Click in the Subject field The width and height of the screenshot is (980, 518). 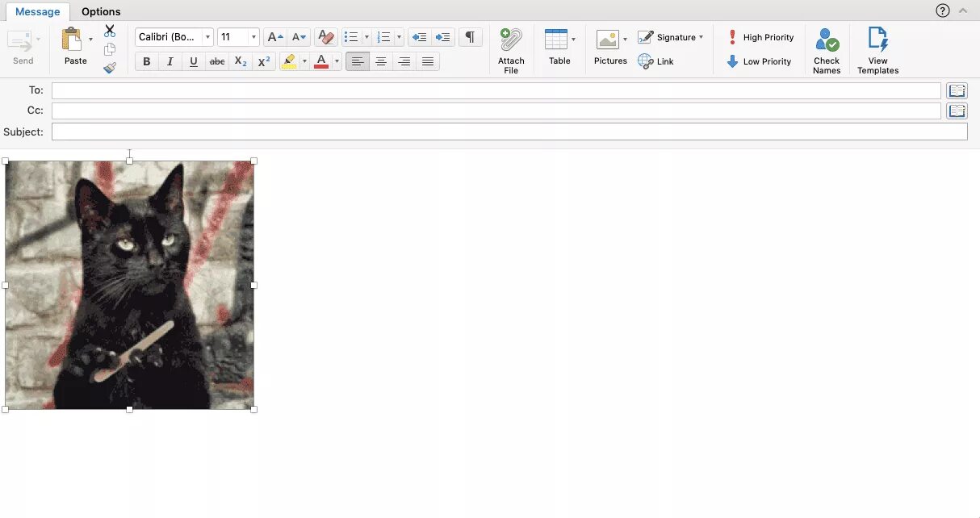click(x=509, y=132)
